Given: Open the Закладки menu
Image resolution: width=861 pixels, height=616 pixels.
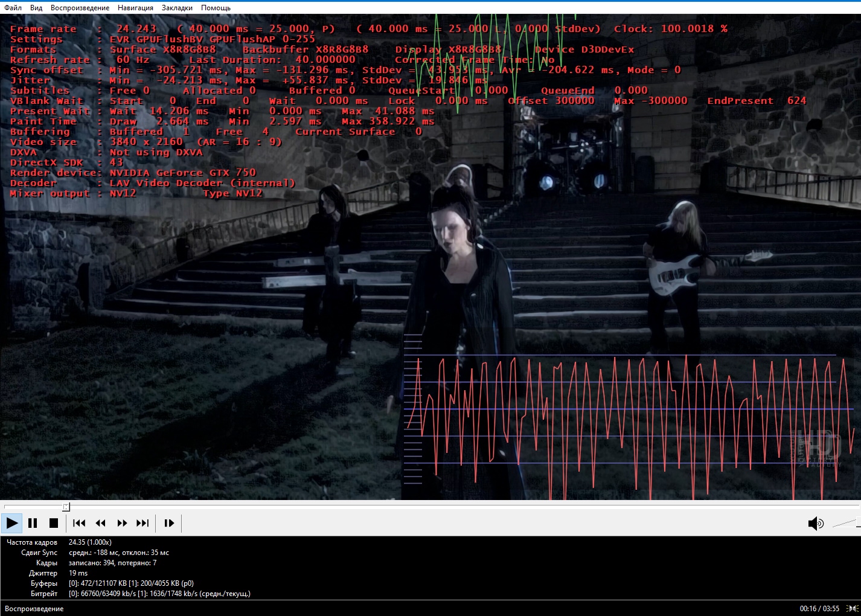Looking at the screenshot, I should (177, 8).
